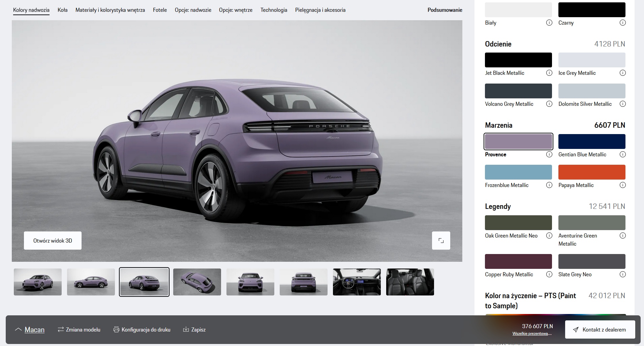
Task: View Slate Grey Neo info icon
Action: (x=622, y=274)
